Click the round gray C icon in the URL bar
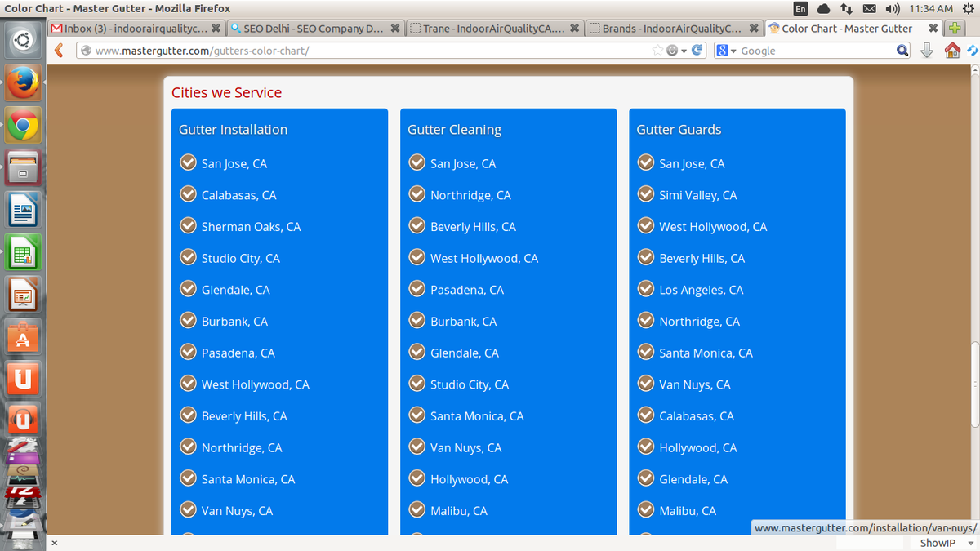The width and height of the screenshot is (980, 551). [672, 51]
